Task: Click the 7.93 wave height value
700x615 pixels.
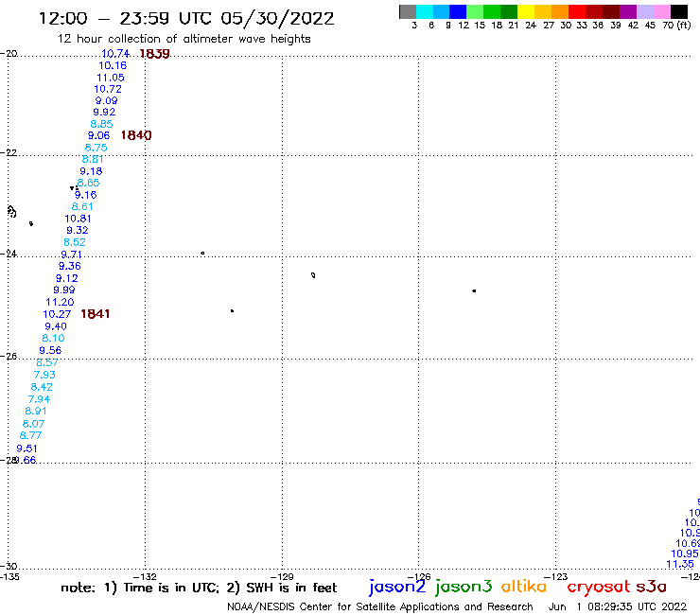Action: [x=44, y=375]
